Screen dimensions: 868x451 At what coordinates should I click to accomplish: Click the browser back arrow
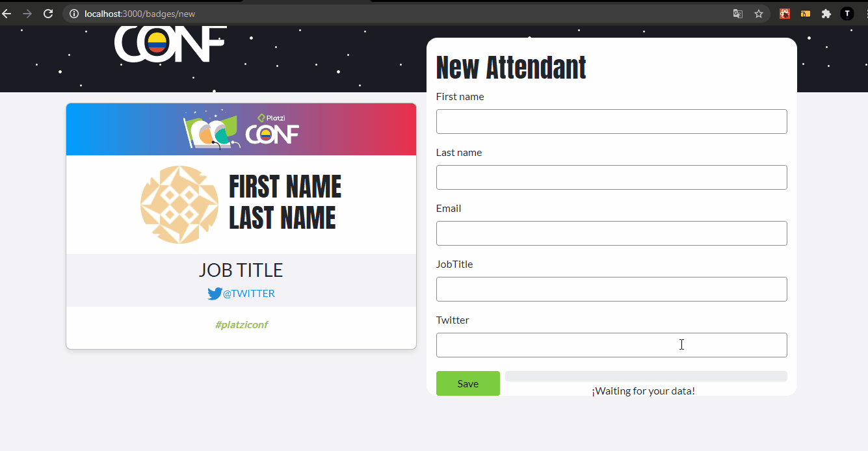(x=7, y=14)
